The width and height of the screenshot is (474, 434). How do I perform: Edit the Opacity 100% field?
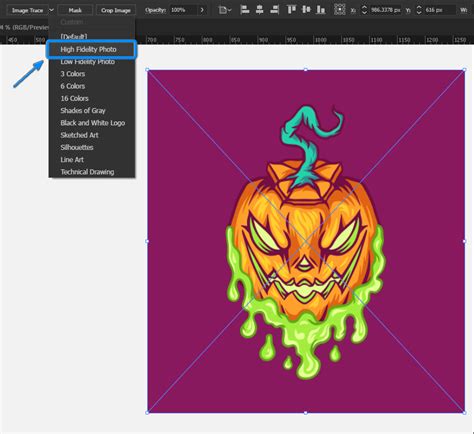pos(183,10)
